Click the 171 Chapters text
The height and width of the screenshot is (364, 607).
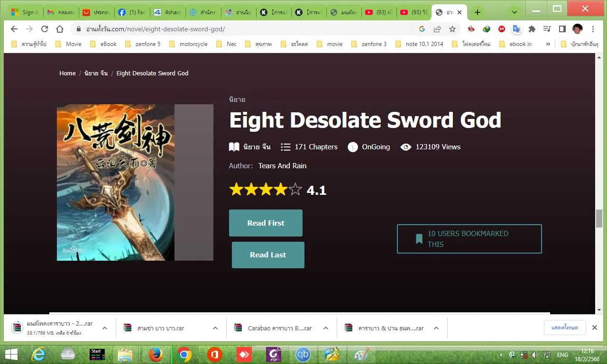(316, 147)
